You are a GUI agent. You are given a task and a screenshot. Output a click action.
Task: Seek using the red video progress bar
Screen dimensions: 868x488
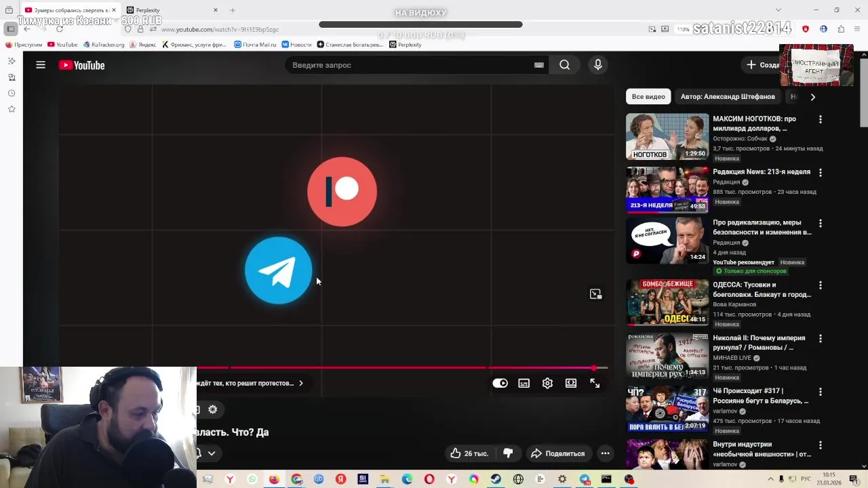(401, 368)
